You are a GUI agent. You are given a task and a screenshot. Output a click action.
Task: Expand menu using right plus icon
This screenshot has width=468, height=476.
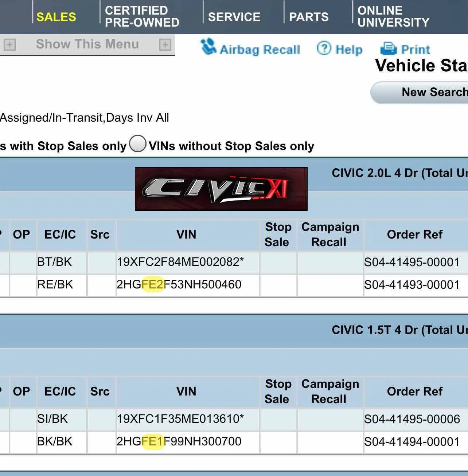[165, 45]
